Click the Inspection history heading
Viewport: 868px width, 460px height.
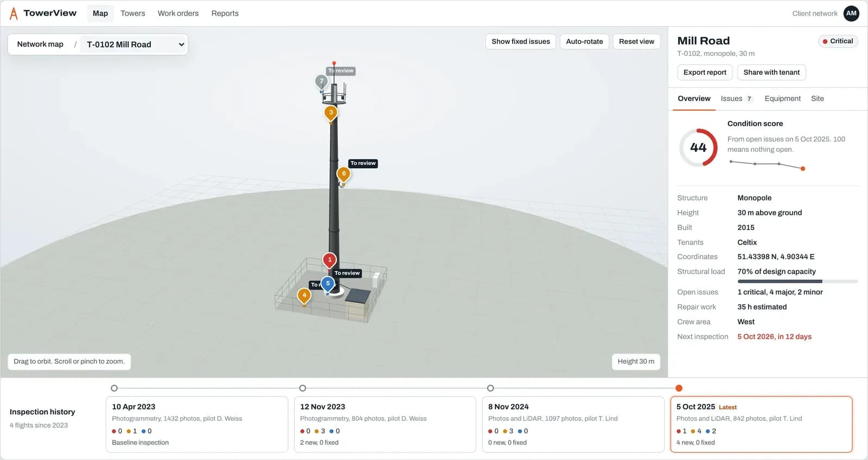point(42,412)
